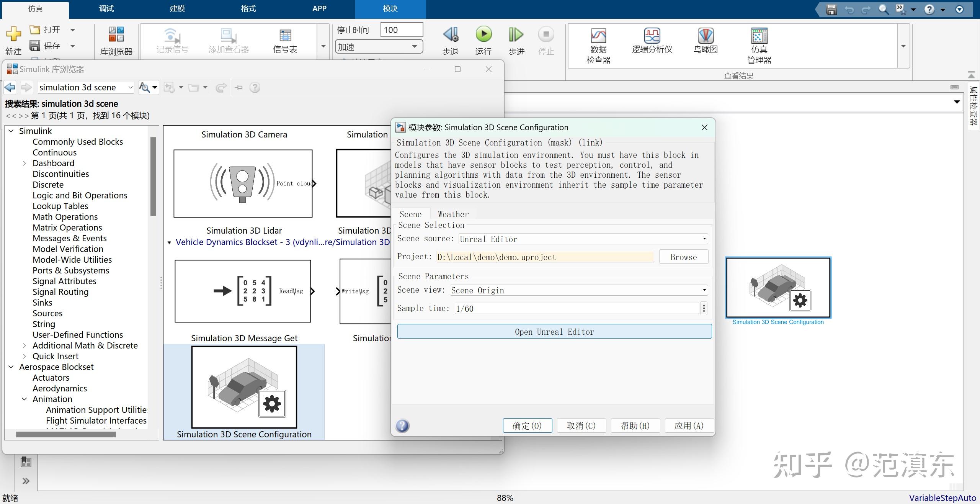The height and width of the screenshot is (504, 980).
Task: Confirm with the 确定(O) button
Action: pyautogui.click(x=527, y=426)
